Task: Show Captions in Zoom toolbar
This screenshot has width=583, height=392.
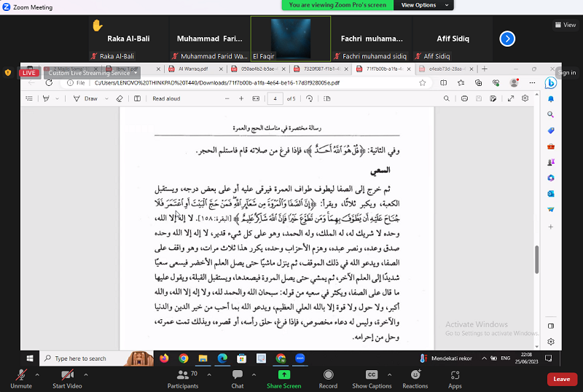Action: pos(372,379)
